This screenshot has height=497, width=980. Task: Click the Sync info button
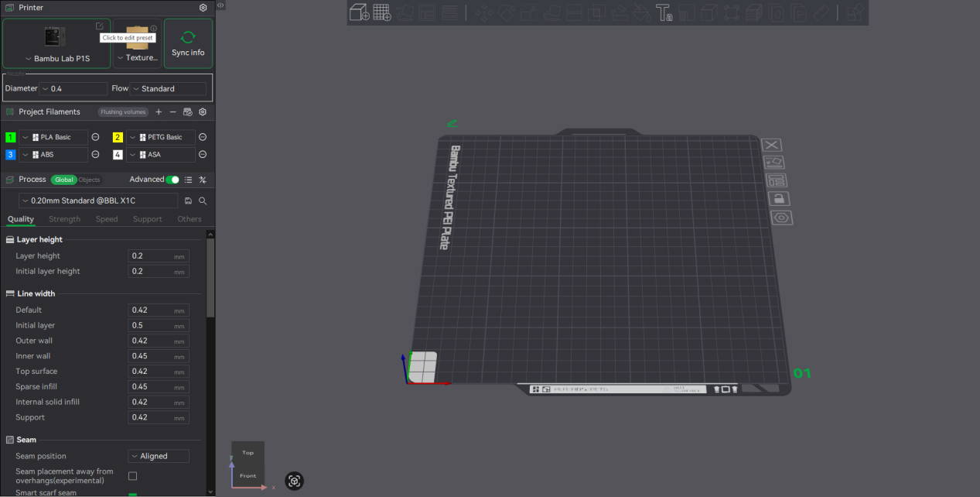pos(188,43)
